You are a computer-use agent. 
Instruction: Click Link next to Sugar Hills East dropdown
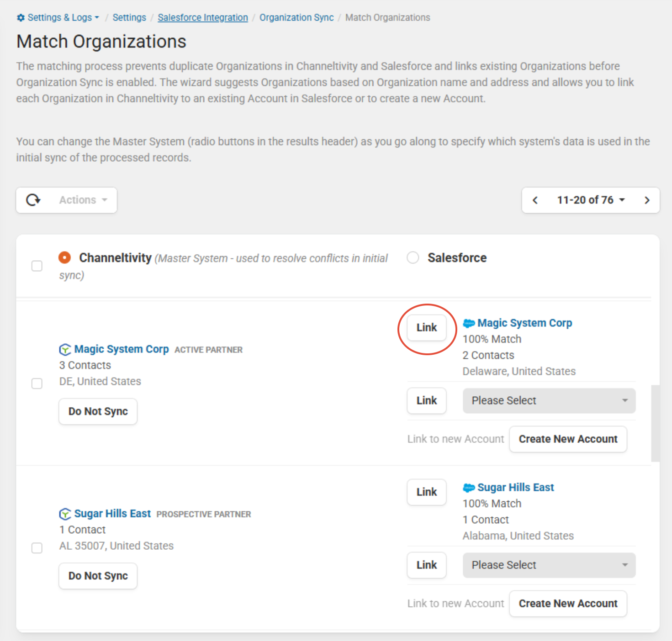(427, 565)
